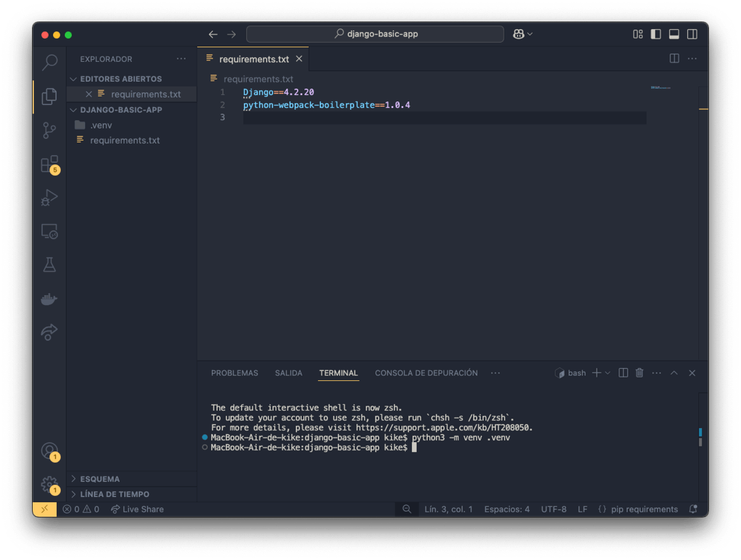Open remote window indicator in status bar
Viewport: 741px width, 560px height.
44,509
